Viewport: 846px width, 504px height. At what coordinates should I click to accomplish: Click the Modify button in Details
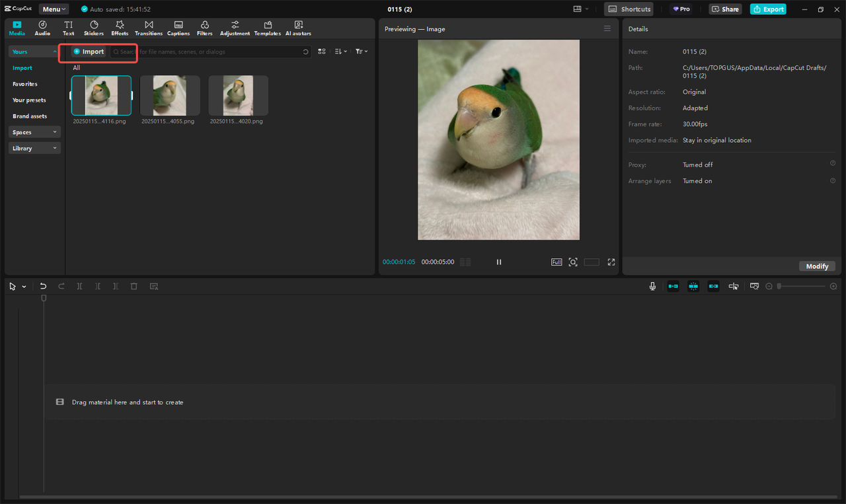pos(817,266)
